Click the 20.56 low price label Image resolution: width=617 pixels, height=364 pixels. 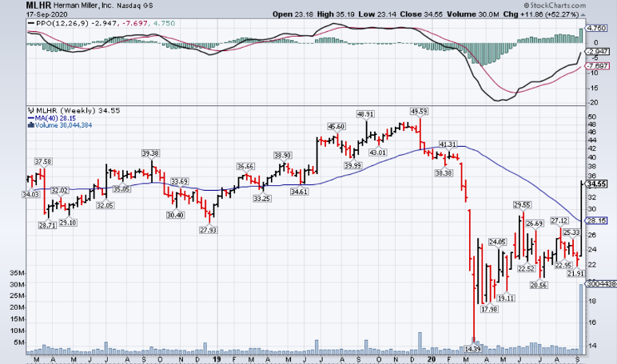click(x=539, y=286)
